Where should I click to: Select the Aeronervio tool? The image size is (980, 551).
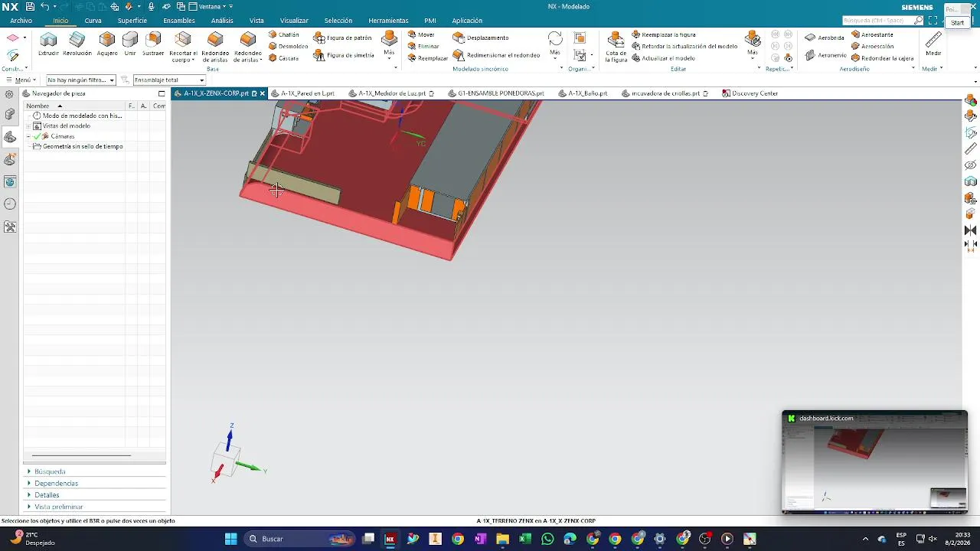[825, 55]
